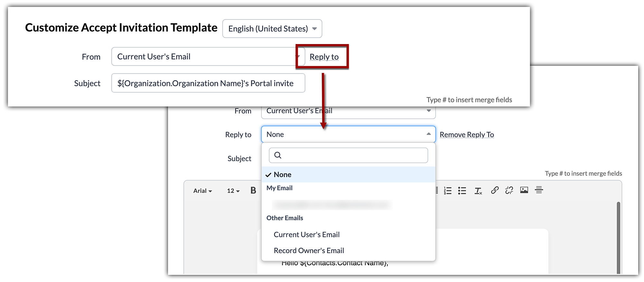The width and height of the screenshot is (644, 282).
Task: Click the insert image icon
Action: pyautogui.click(x=524, y=190)
